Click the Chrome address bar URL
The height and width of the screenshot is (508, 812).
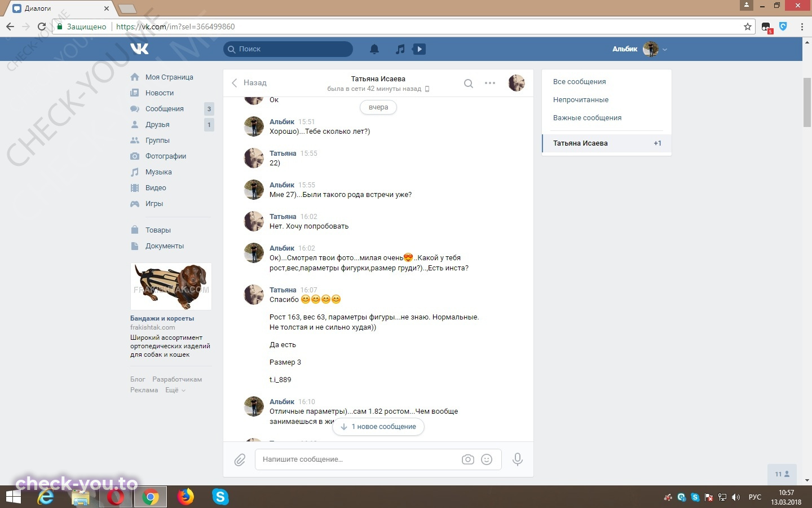click(175, 27)
